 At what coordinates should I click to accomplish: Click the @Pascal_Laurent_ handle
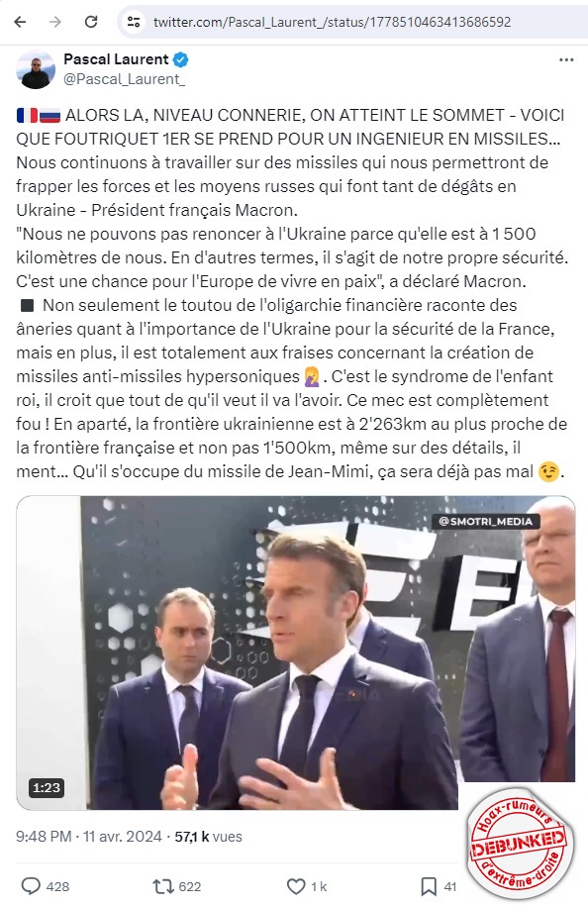[124, 78]
